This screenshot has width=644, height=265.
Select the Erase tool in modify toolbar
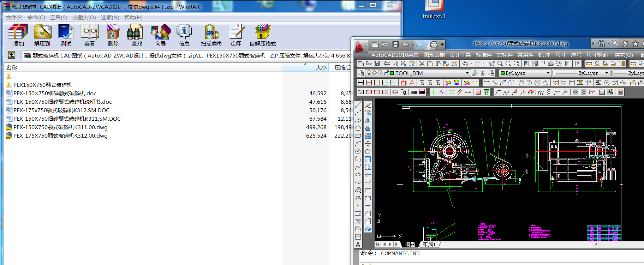[368, 105]
